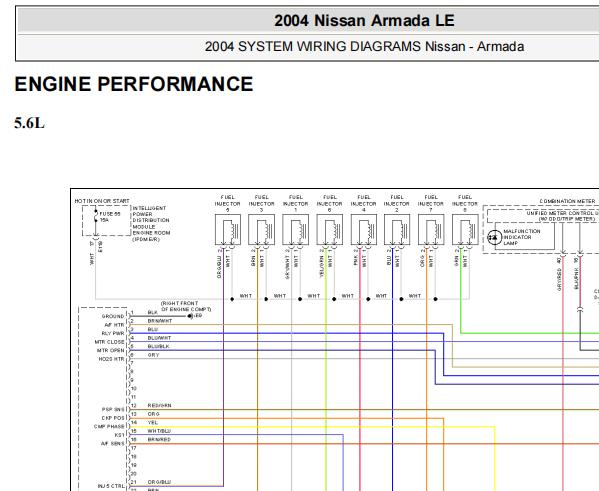
Task: Click the Fuel Injector 7 coil symbol
Action: [431, 230]
